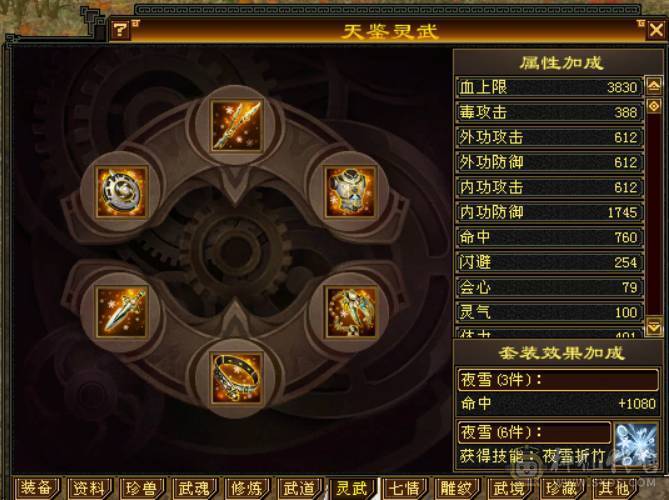This screenshot has height=500, width=669.
Task: Click the 夜雪 (3件) set bonus row
Action: tap(558, 380)
